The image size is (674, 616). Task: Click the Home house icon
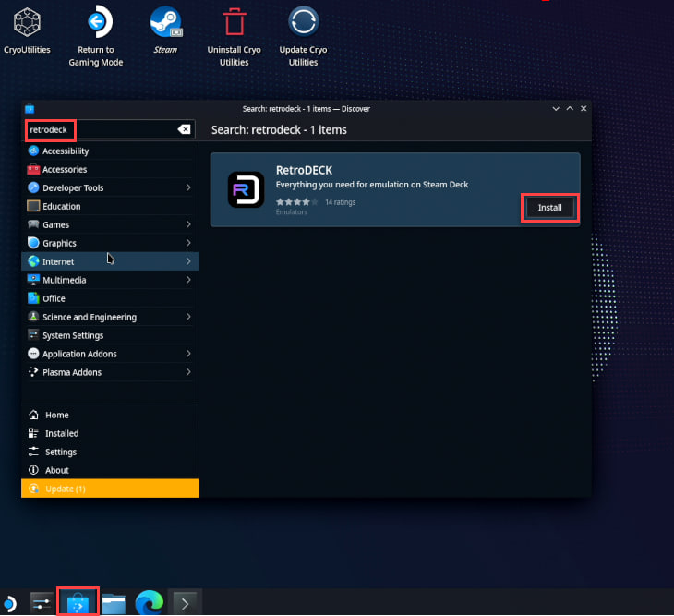point(33,415)
